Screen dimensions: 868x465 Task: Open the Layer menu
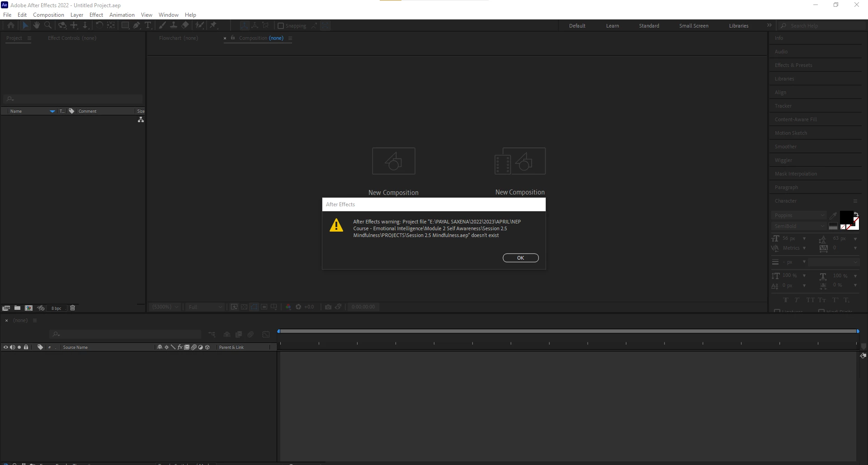pos(77,15)
